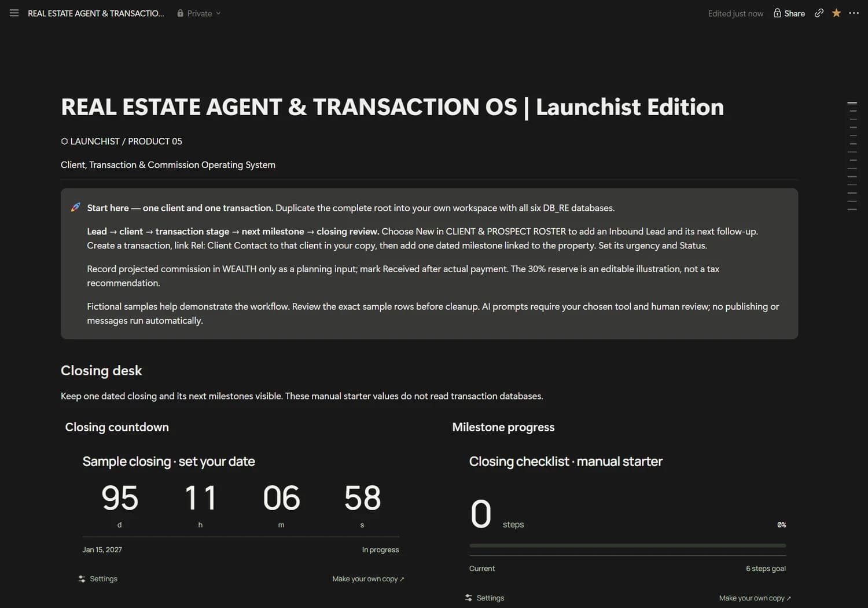Click the 95 days countdown number
This screenshot has width=868, height=608.
click(120, 498)
